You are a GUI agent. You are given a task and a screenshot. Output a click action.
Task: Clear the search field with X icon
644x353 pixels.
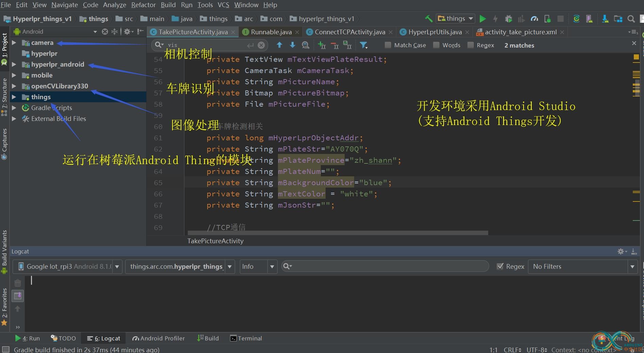pyautogui.click(x=261, y=45)
